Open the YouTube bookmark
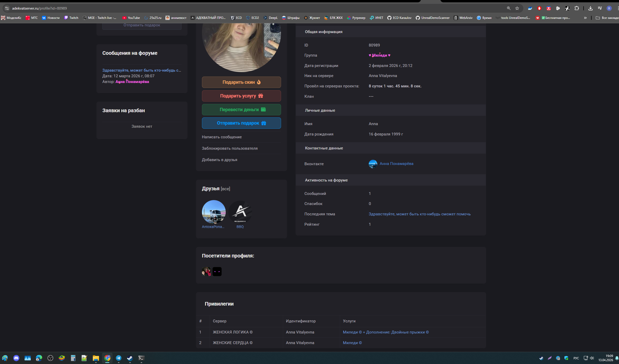 (x=131, y=18)
